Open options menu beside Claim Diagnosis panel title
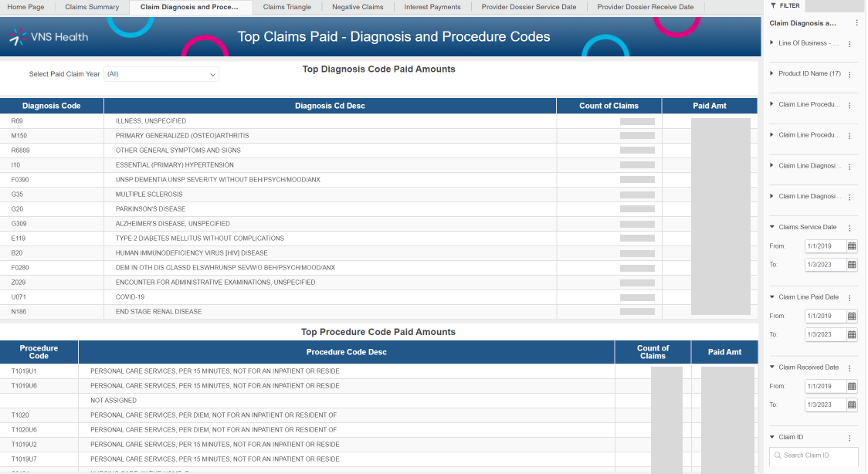 (x=857, y=23)
